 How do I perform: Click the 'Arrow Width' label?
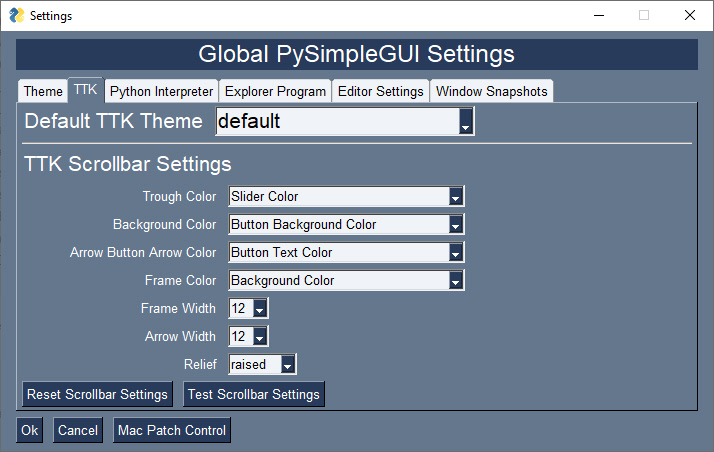[180, 336]
